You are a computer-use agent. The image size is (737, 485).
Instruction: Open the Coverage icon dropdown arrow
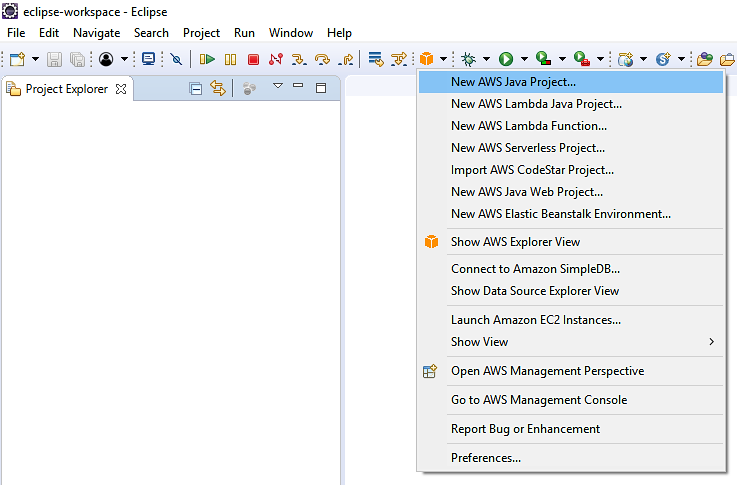pos(562,59)
